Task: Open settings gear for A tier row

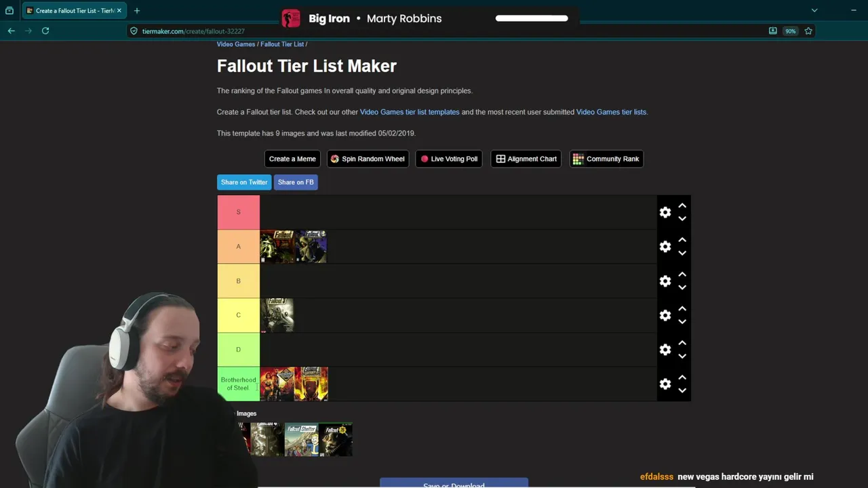Action: 665,247
